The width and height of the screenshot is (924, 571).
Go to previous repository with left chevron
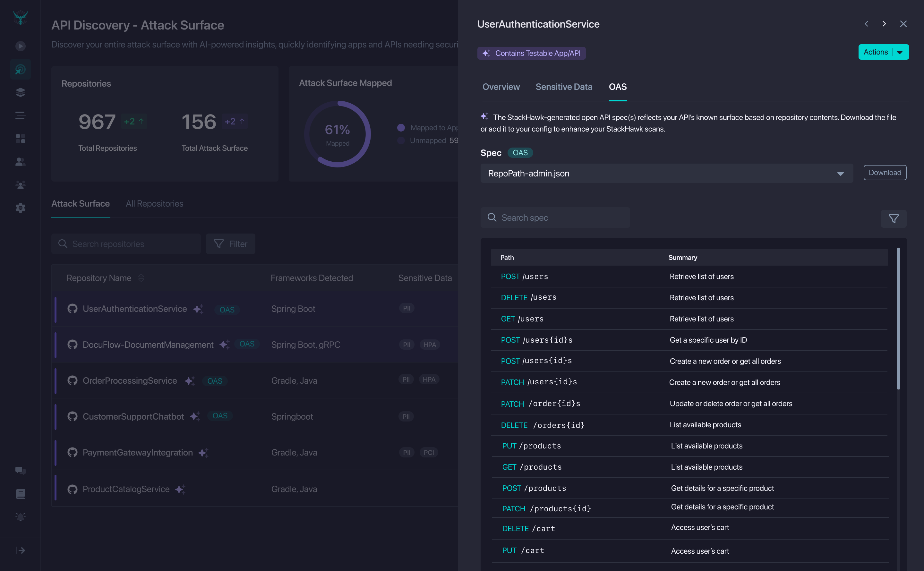point(866,24)
